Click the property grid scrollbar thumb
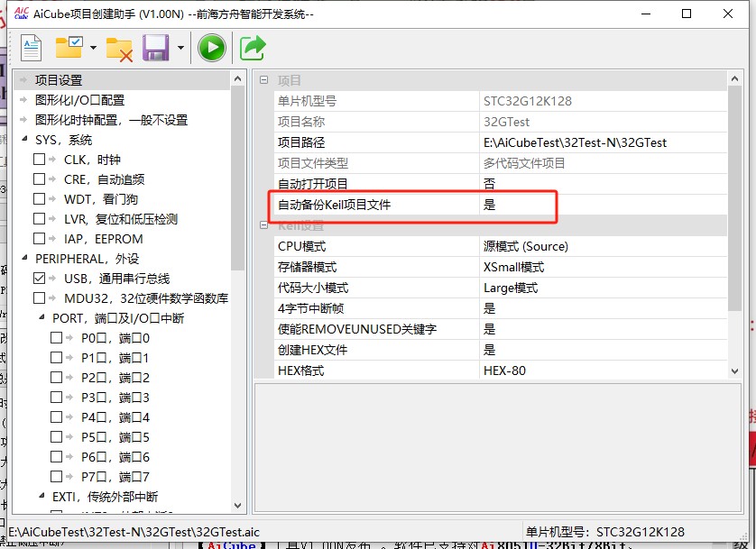Image resolution: width=756 pixels, height=549 pixels. tap(734, 198)
